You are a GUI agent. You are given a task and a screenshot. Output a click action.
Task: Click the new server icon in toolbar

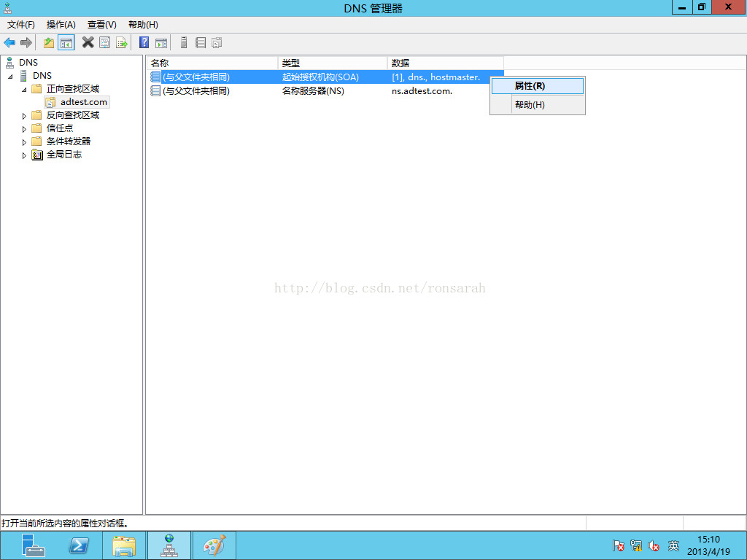[x=184, y=43]
